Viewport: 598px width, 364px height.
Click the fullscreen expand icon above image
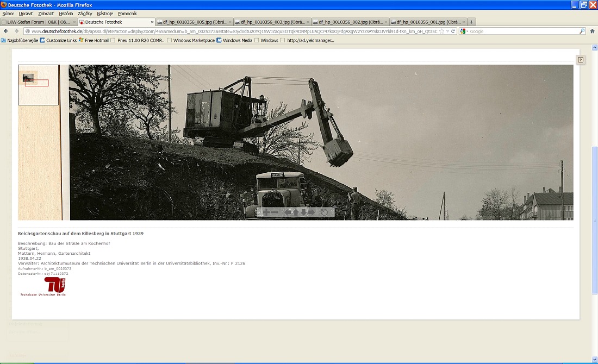pyautogui.click(x=581, y=60)
